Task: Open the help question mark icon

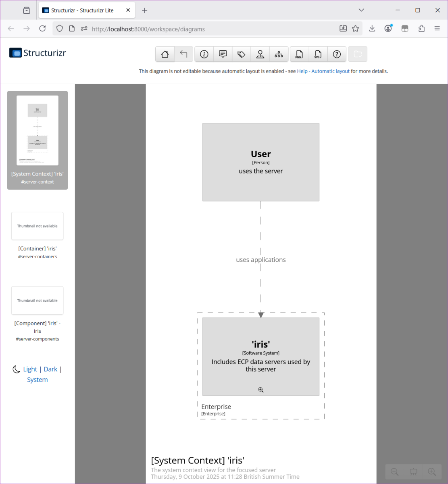Action: 337,54
